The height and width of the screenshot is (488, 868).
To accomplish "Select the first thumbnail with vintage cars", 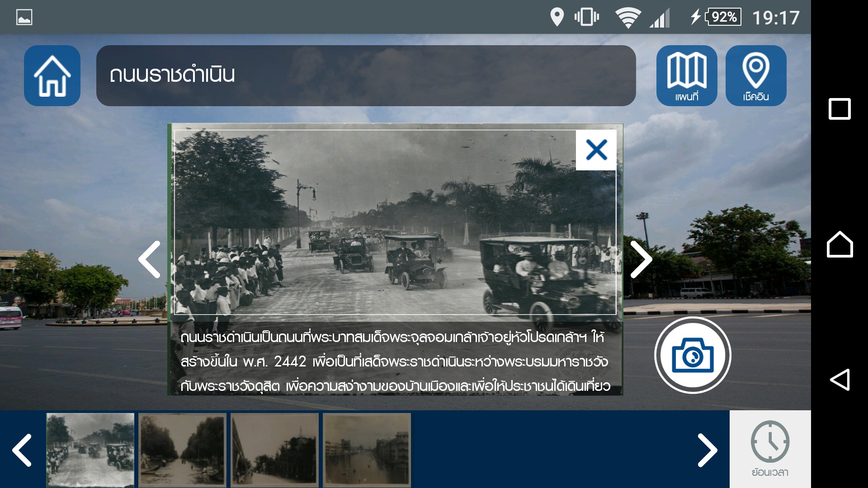I will tap(90, 450).
